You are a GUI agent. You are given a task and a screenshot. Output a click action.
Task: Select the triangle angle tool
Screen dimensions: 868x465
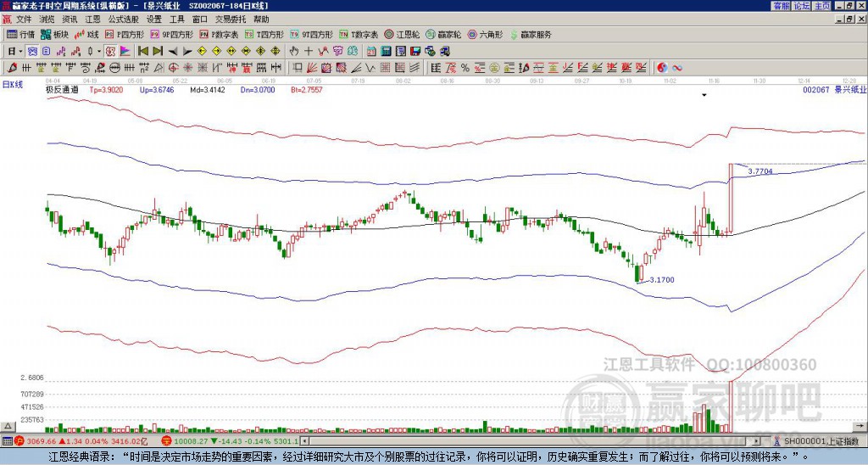pyautogui.click(x=159, y=68)
